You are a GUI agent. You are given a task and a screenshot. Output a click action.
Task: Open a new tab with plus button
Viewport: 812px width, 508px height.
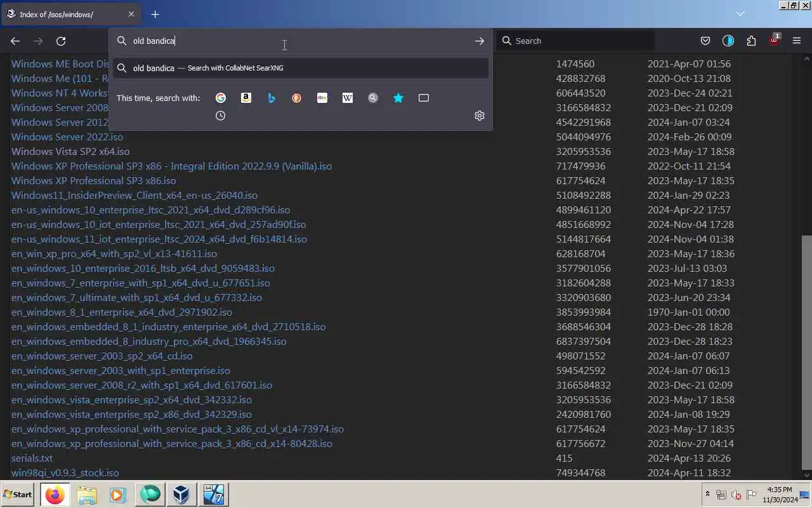click(155, 14)
